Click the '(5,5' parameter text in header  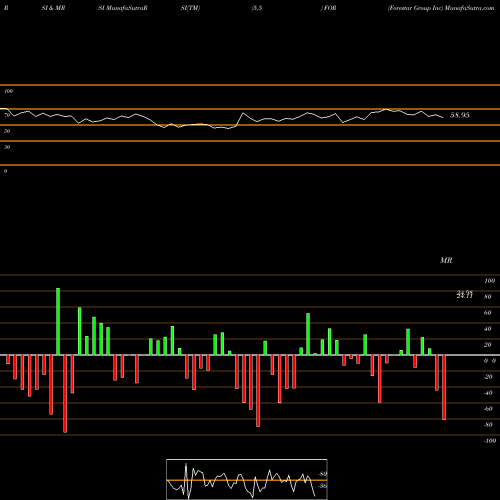tap(257, 8)
